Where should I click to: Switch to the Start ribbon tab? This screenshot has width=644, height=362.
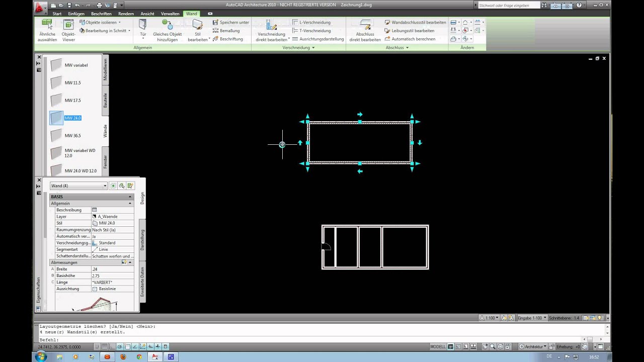click(57, 14)
